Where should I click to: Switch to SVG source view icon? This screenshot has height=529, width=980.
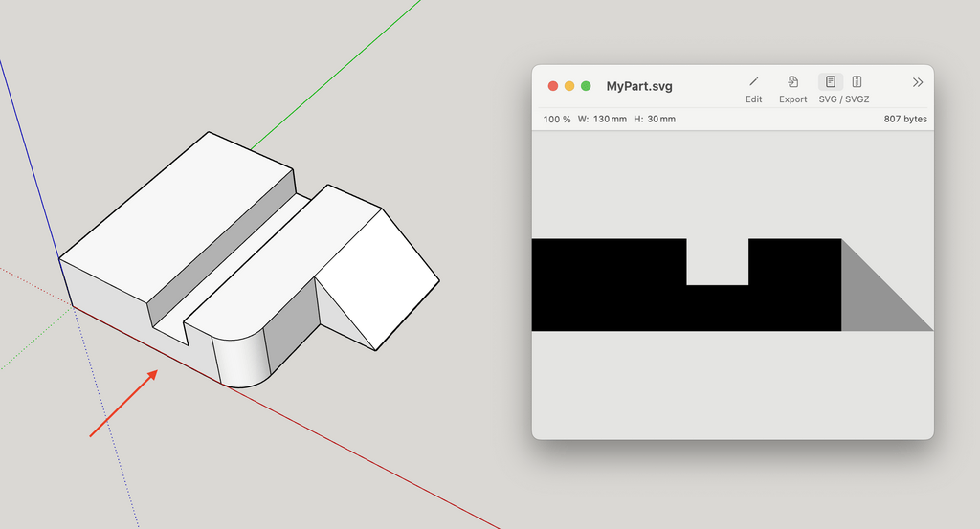(x=831, y=82)
